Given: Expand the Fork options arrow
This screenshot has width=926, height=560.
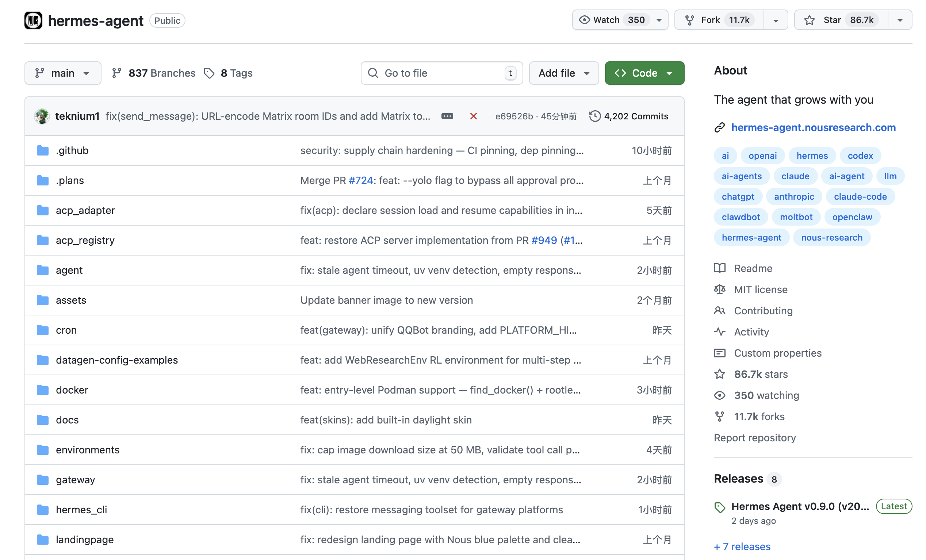Looking at the screenshot, I should [x=776, y=20].
